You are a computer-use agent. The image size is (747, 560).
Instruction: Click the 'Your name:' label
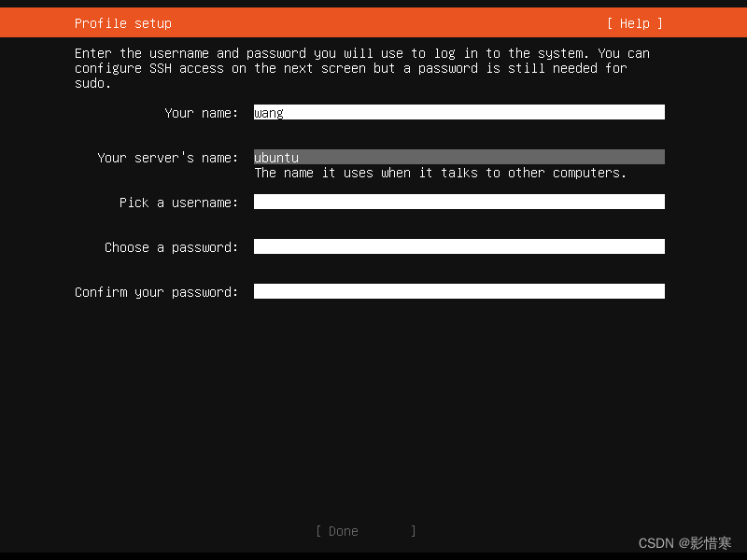pyautogui.click(x=201, y=113)
